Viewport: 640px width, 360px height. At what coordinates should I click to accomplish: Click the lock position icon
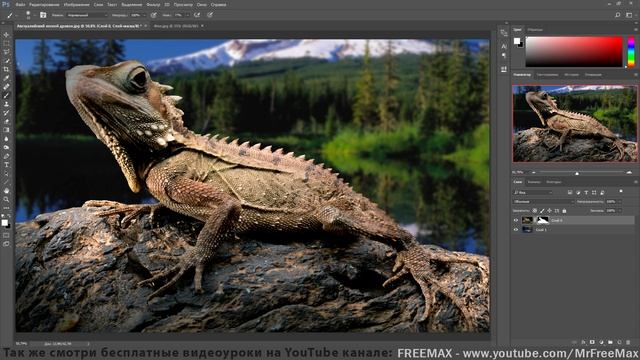(549, 211)
